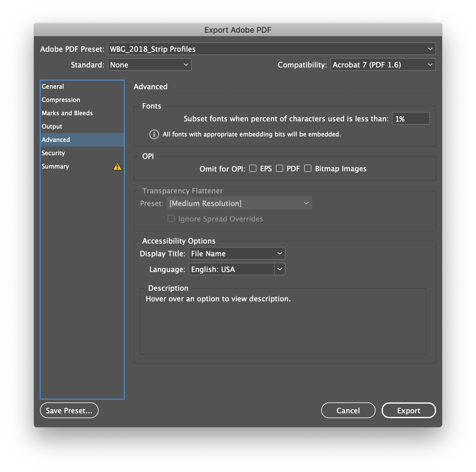The width and height of the screenshot is (476, 472).
Task: Click the Save Preset button
Action: (69, 410)
